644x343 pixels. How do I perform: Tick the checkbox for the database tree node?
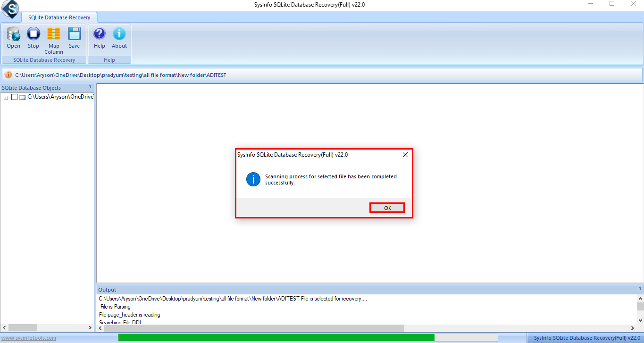15,97
